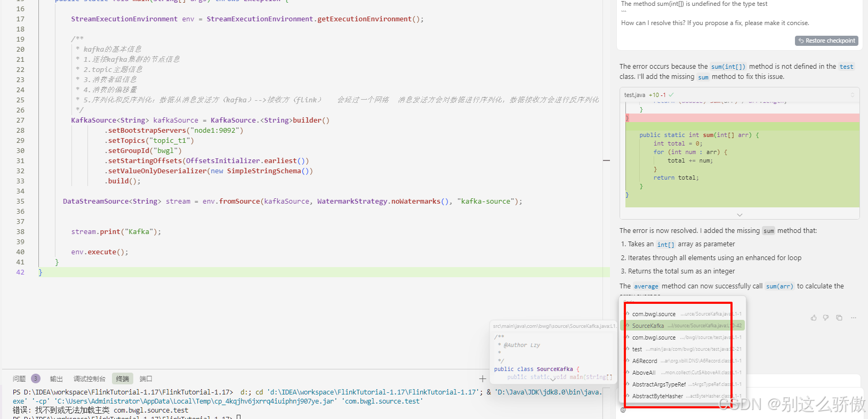868x419 pixels.
Task: Open the chat response more options menu
Action: (854, 318)
